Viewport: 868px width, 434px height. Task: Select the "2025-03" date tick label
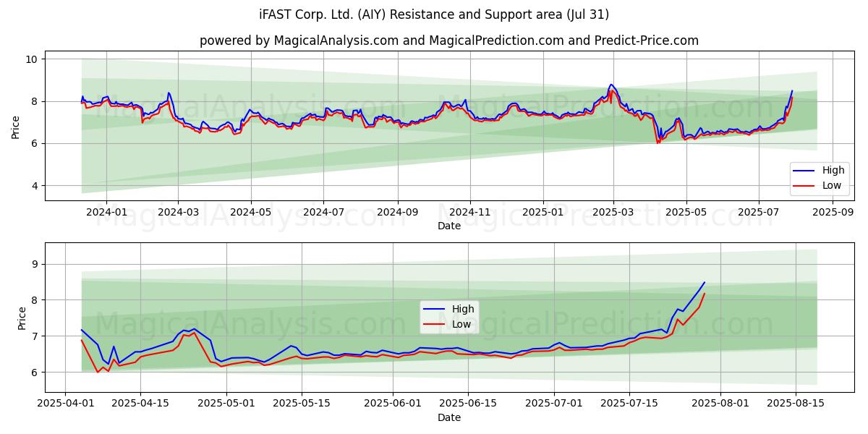[613, 213]
